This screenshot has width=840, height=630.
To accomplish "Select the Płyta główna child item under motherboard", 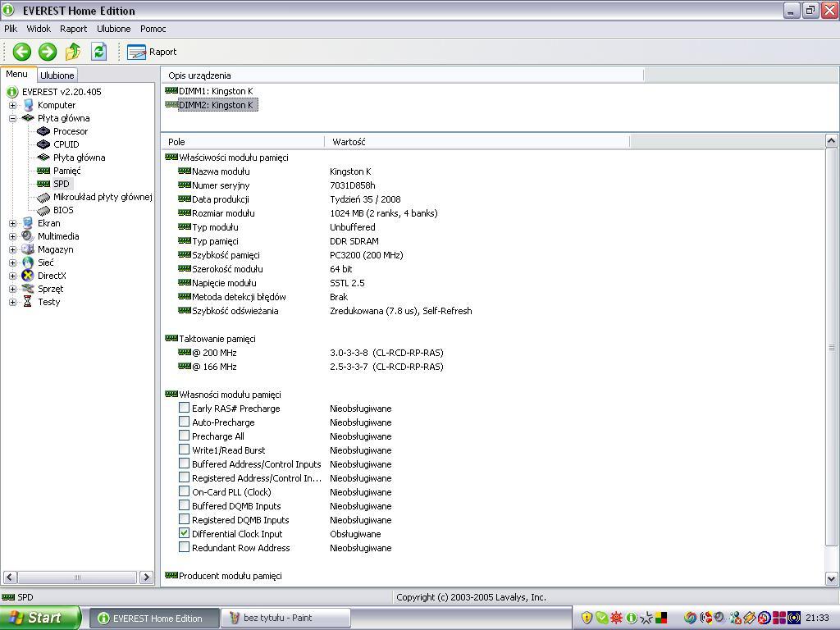I will 79,157.
